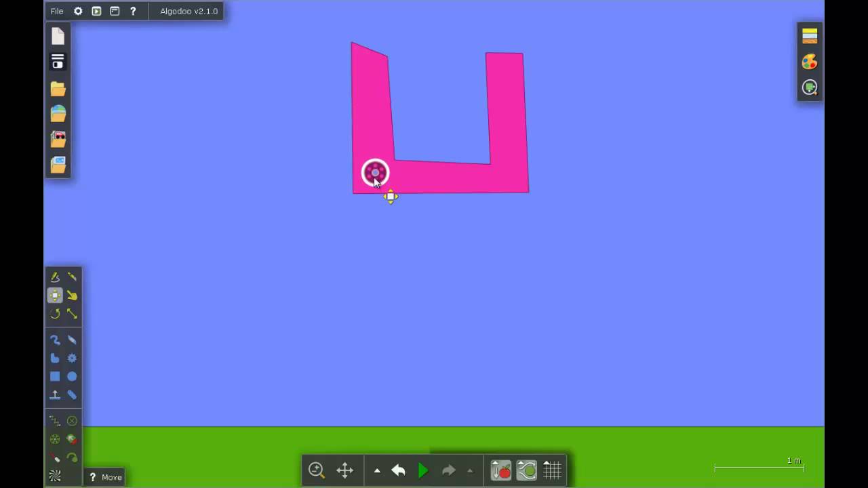Select the Rotate tool

click(55, 313)
